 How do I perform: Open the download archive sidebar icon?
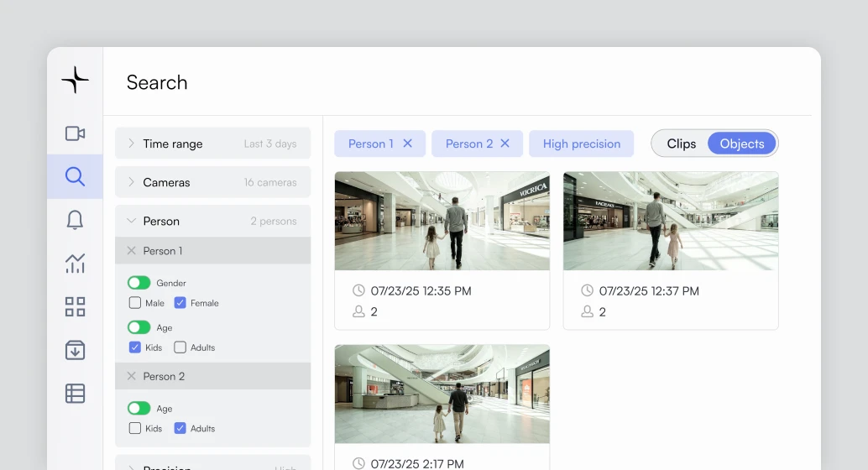coord(76,350)
